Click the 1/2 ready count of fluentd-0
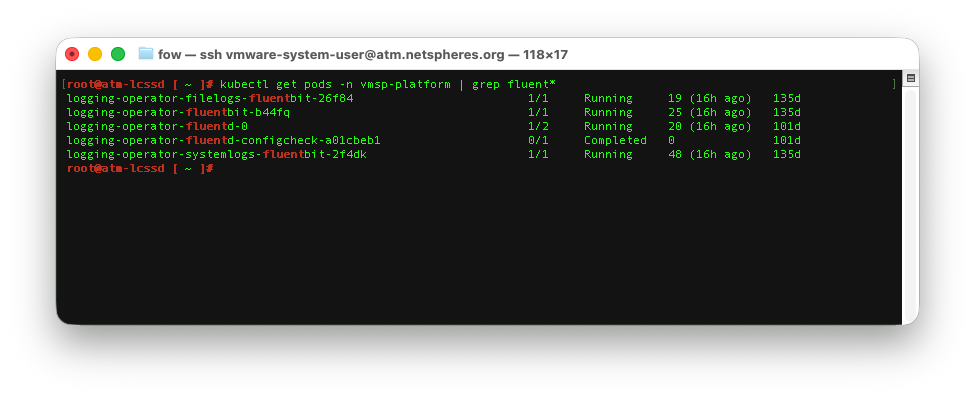 538,126
